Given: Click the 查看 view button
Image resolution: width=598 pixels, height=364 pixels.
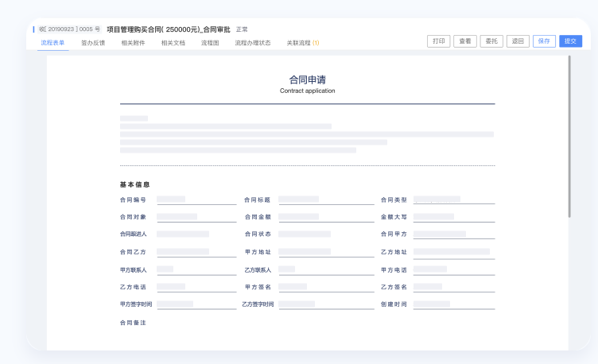Looking at the screenshot, I should pyautogui.click(x=464, y=41).
